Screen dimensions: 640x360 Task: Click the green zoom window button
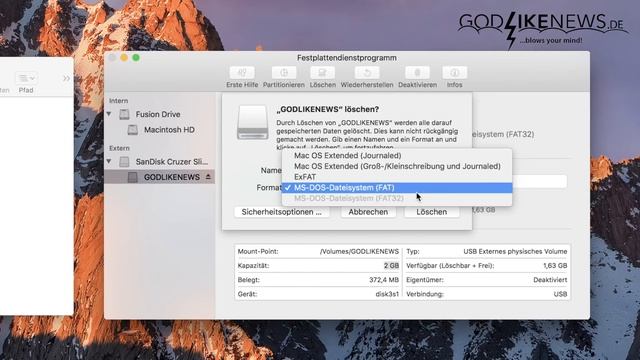click(x=136, y=58)
